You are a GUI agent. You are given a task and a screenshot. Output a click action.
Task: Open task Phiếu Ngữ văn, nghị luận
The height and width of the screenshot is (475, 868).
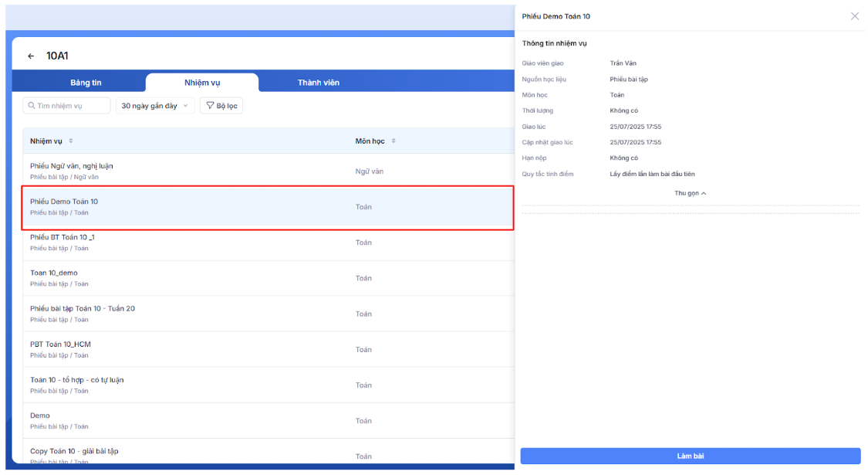pyautogui.click(x=72, y=166)
